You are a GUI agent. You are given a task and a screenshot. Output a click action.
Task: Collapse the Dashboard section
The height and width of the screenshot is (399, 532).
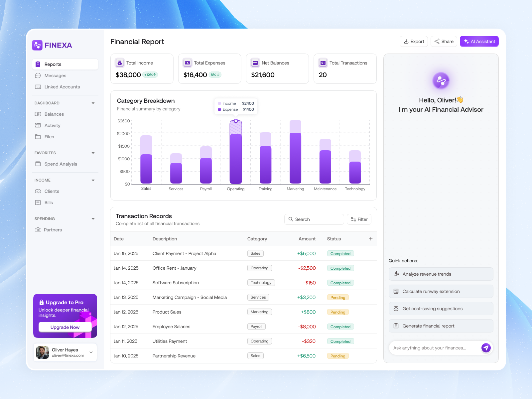pyautogui.click(x=93, y=103)
